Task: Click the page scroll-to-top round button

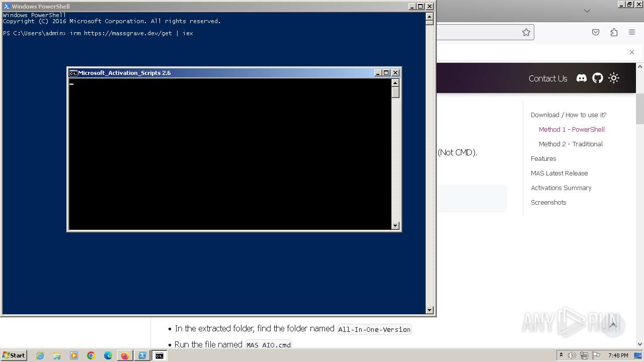Action: (x=613, y=325)
